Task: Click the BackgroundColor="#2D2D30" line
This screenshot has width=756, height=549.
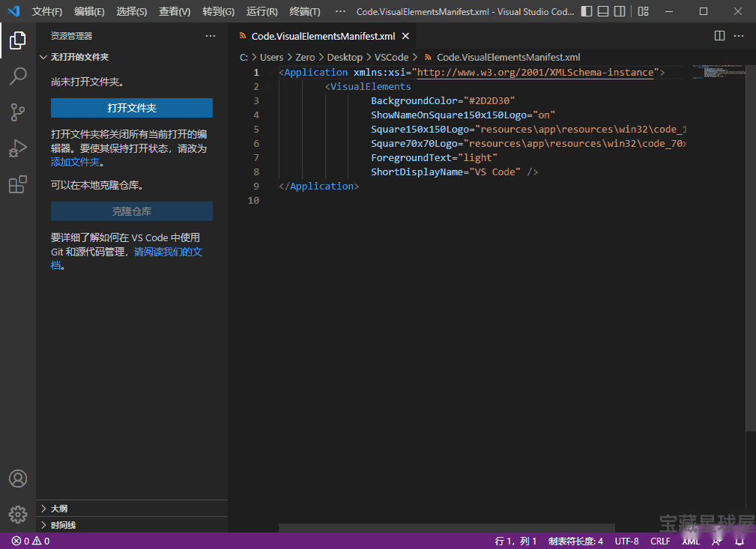Action: point(443,101)
